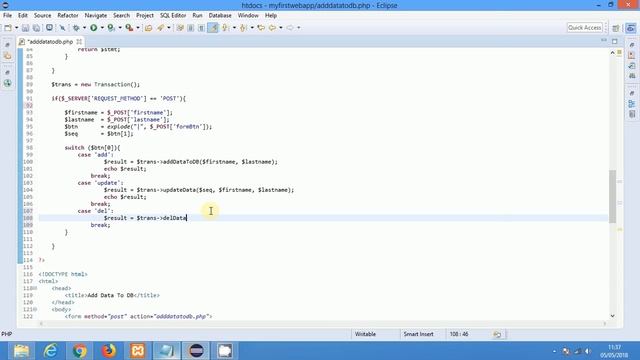Viewport: 640px width, 360px height.
Task: Open the PHP Explorer icon in left sidebar
Action: (8, 56)
